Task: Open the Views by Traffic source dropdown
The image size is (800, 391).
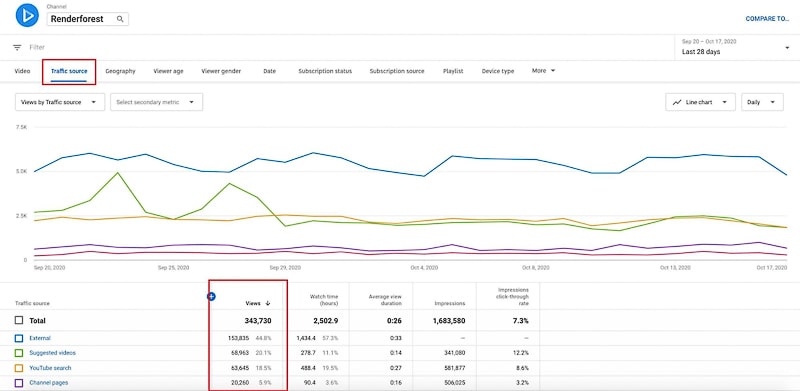Action: point(60,102)
